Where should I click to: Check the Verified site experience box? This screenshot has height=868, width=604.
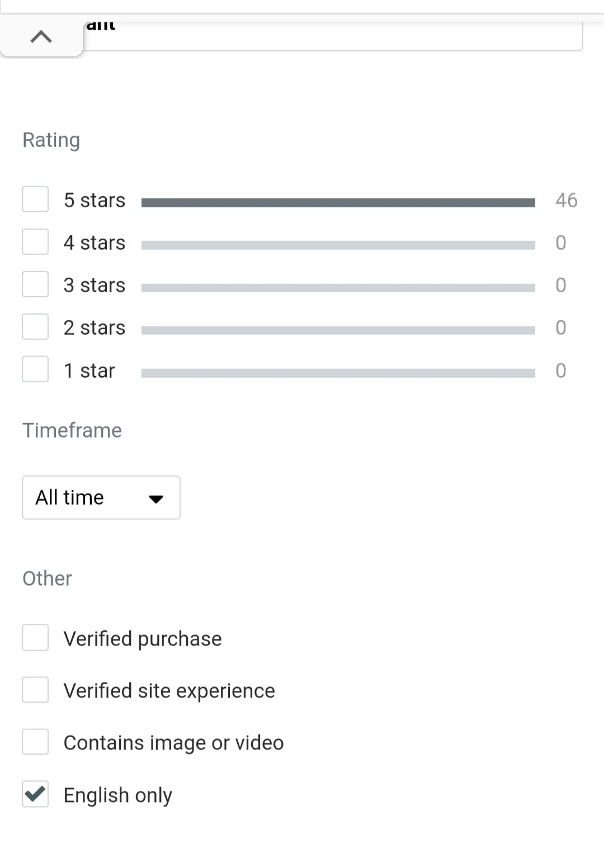click(x=35, y=690)
